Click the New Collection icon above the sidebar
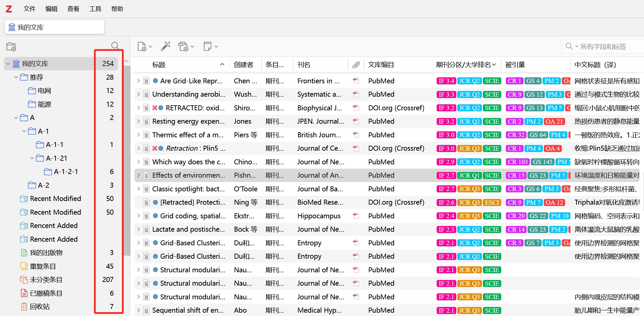 (x=11, y=46)
